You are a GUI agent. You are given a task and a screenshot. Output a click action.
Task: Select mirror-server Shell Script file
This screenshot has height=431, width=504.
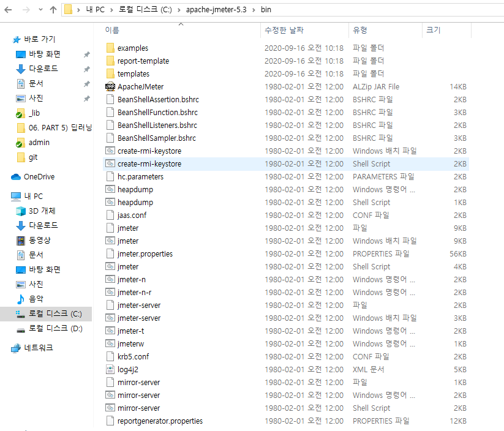pos(286,408)
